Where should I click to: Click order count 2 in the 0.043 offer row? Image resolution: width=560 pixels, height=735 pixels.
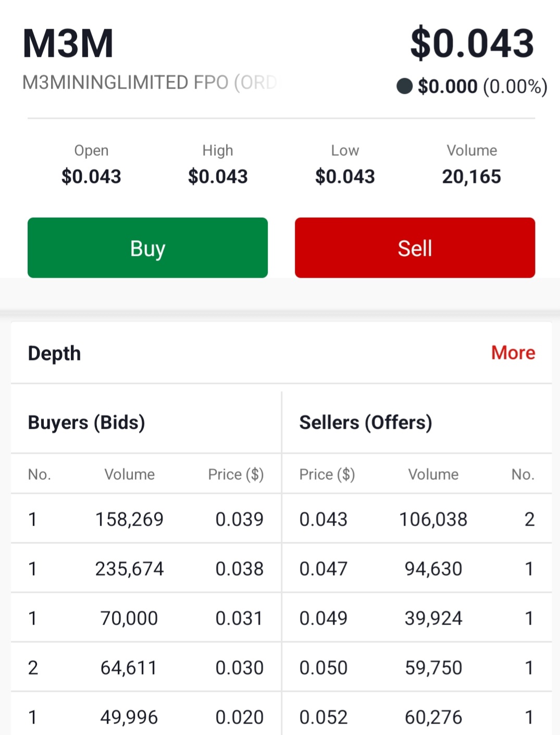pyautogui.click(x=529, y=519)
